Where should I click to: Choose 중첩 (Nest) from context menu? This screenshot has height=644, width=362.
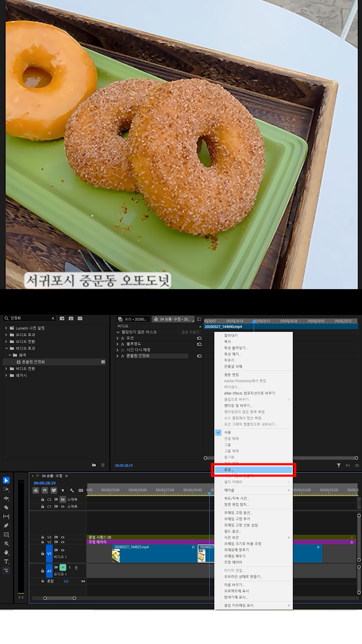(253, 470)
